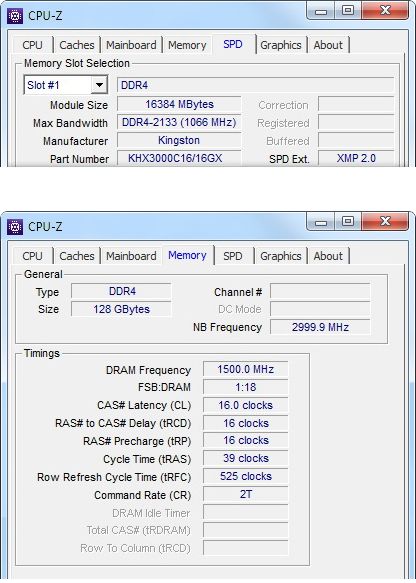416x583 pixels.
Task: Click the empty Row To Column (tRCD) field
Action: (x=246, y=548)
